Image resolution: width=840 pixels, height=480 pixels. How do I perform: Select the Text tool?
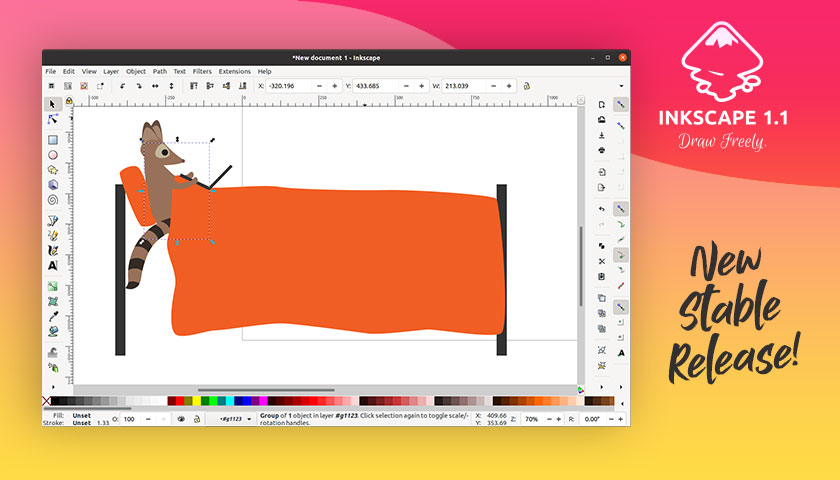coord(52,265)
